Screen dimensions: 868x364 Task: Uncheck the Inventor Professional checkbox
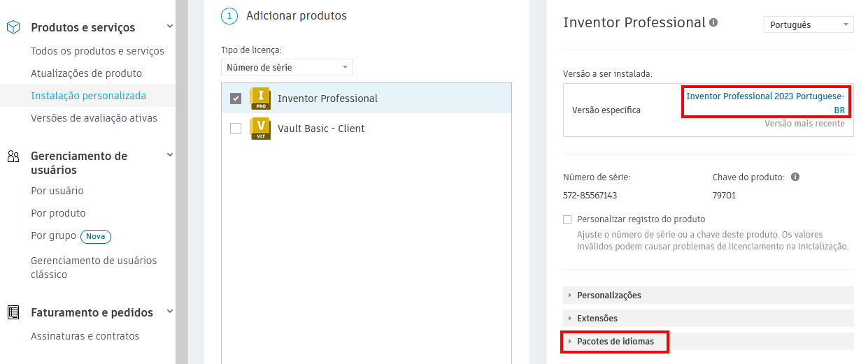(x=236, y=99)
